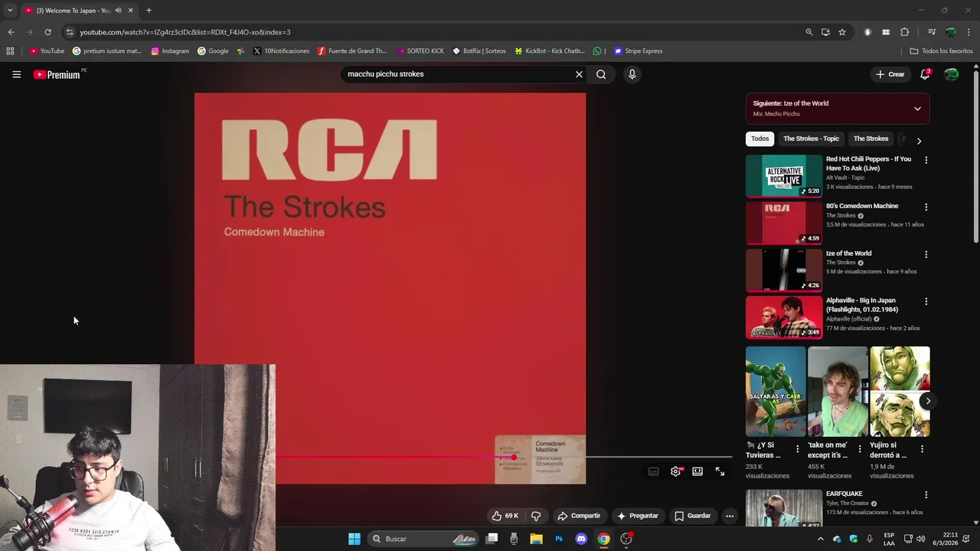Open the 10Notificaciones bookmark
This screenshot has width=980, height=551.
coord(281,51)
